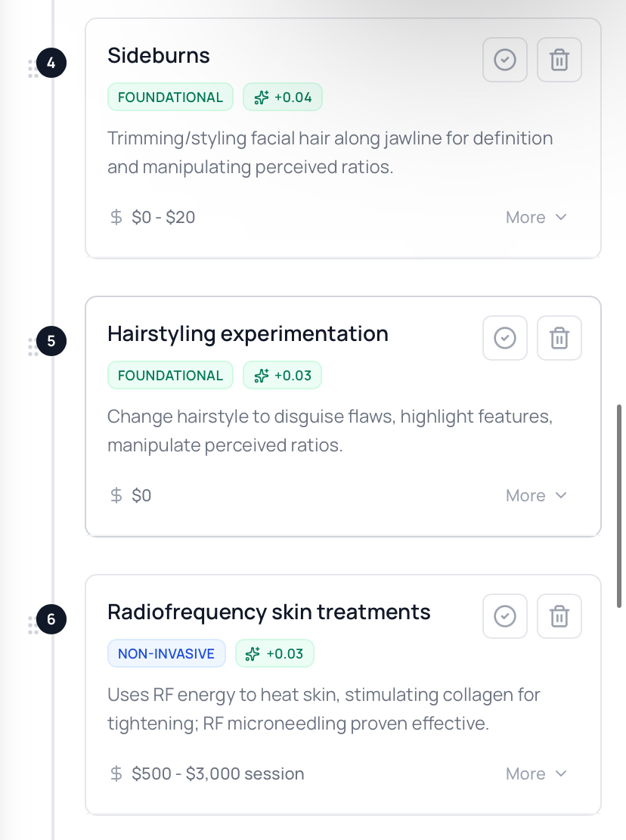Show More for Radiofrequency skin treatments
The image size is (626, 840).
click(536, 774)
